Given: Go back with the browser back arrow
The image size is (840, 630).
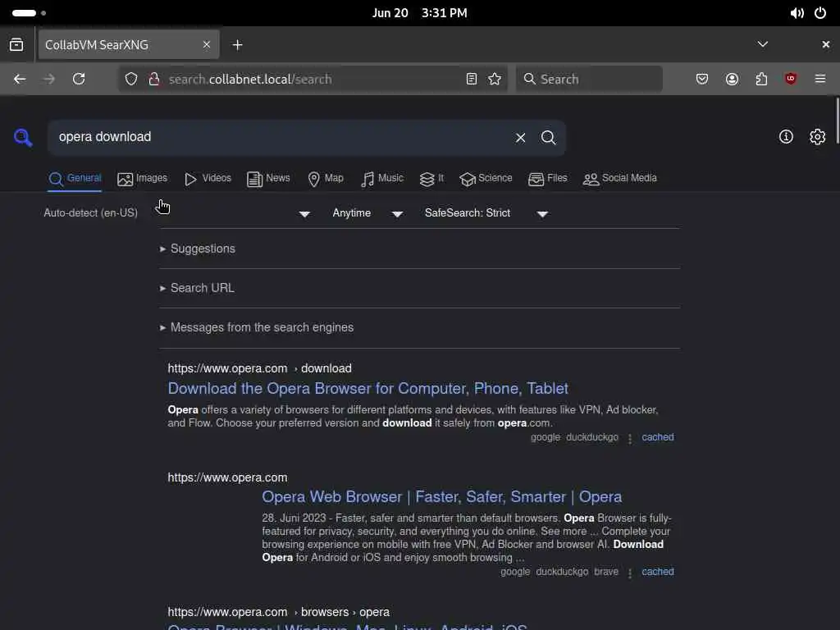Looking at the screenshot, I should coord(20,80).
